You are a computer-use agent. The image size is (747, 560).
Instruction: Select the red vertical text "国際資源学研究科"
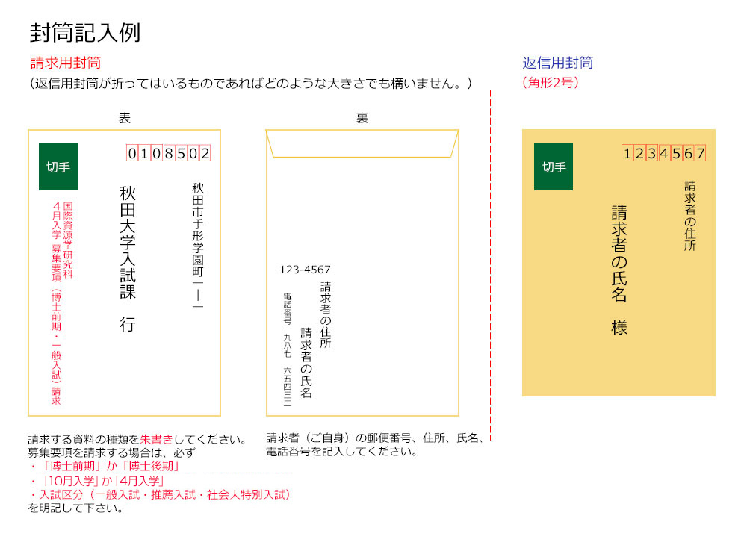(x=68, y=240)
